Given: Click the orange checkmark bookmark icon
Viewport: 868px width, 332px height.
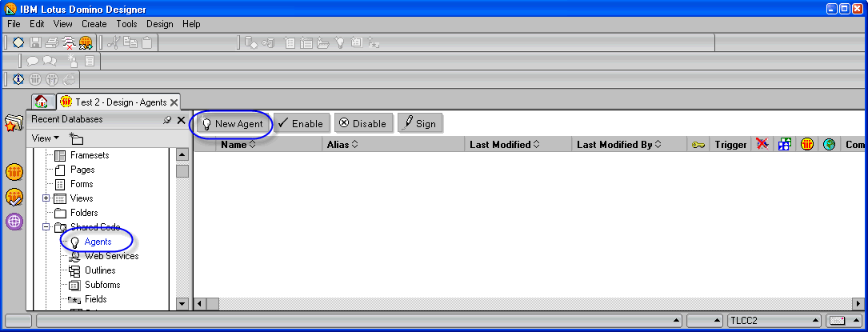Looking at the screenshot, I should click(14, 197).
